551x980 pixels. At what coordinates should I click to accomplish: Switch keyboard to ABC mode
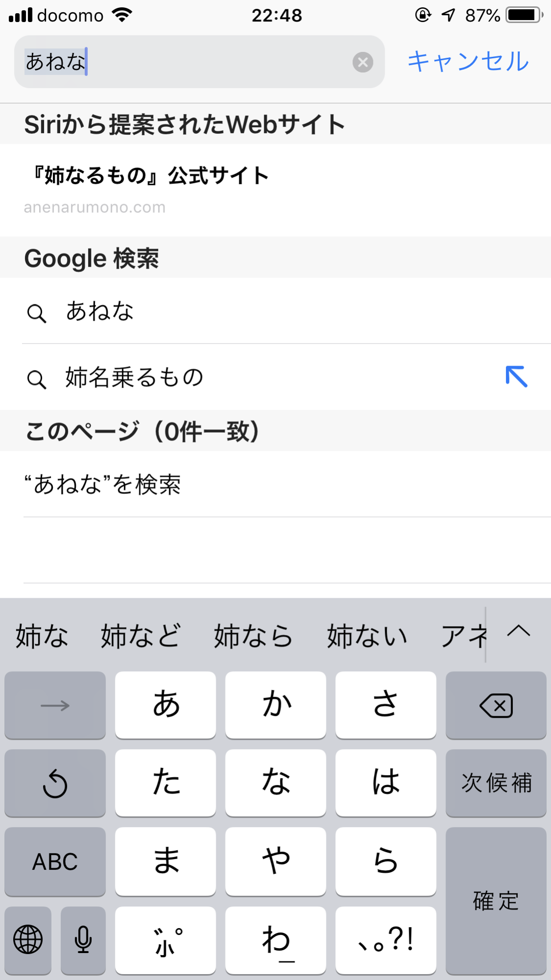pyautogui.click(x=55, y=861)
